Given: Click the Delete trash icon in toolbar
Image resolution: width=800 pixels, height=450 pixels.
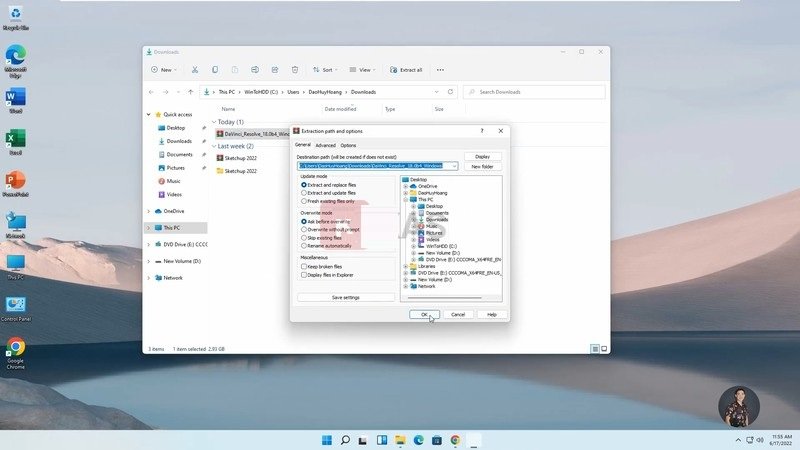Looking at the screenshot, I should pyautogui.click(x=295, y=70).
